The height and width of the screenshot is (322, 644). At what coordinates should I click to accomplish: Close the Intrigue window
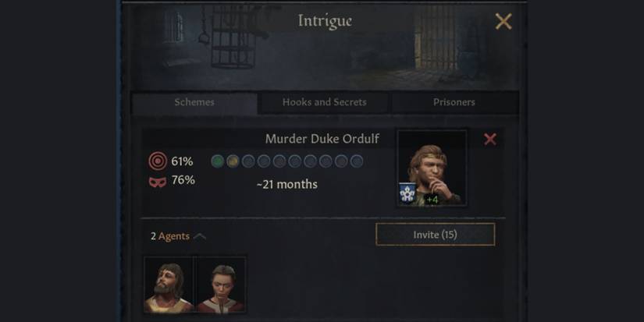[503, 22]
